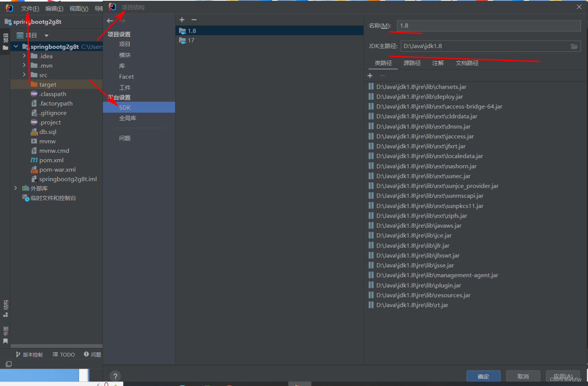Click the SDK name input field

(x=489, y=26)
